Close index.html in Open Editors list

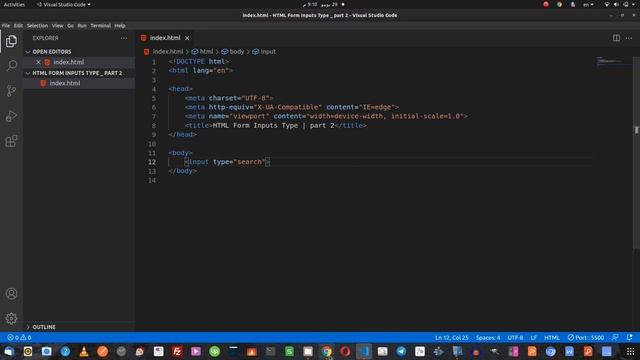point(38,62)
